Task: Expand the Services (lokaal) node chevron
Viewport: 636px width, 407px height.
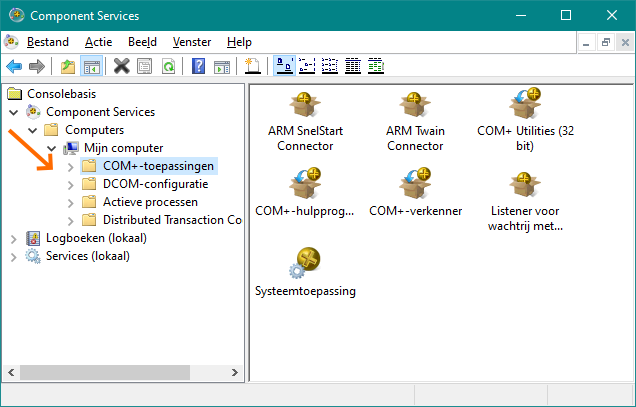Action: click(x=14, y=257)
